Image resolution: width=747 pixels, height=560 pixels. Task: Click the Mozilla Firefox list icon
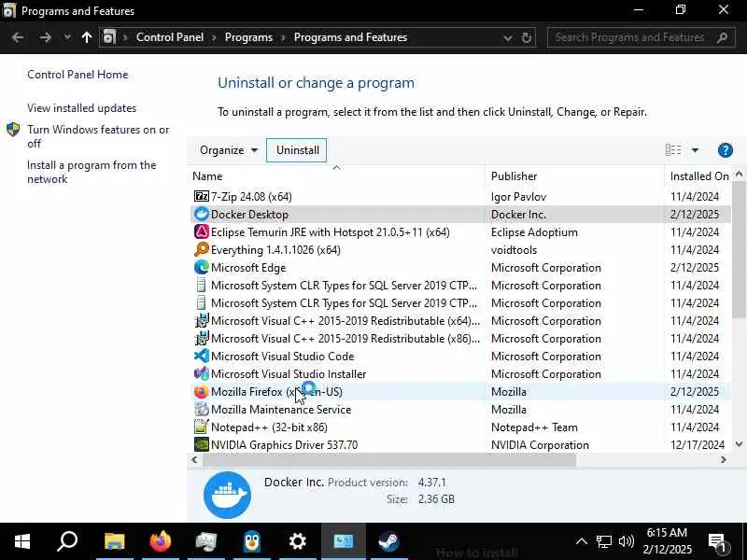coord(202,391)
